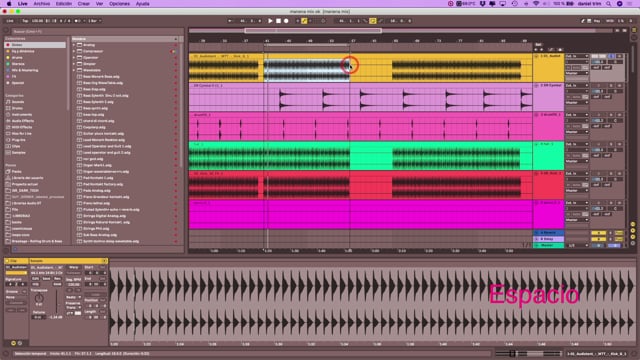Open the Packs place in browser

tap(16, 171)
